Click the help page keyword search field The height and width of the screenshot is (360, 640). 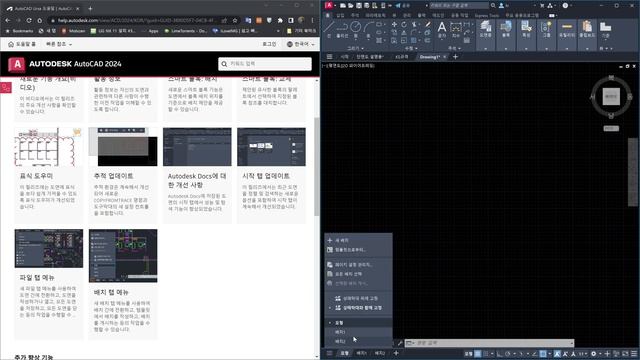click(265, 64)
